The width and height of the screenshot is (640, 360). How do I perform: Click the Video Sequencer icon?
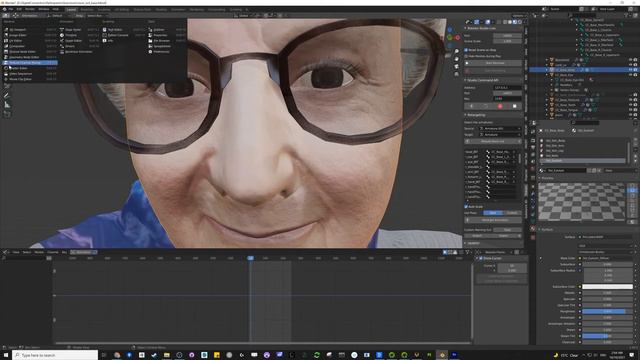coord(6,74)
